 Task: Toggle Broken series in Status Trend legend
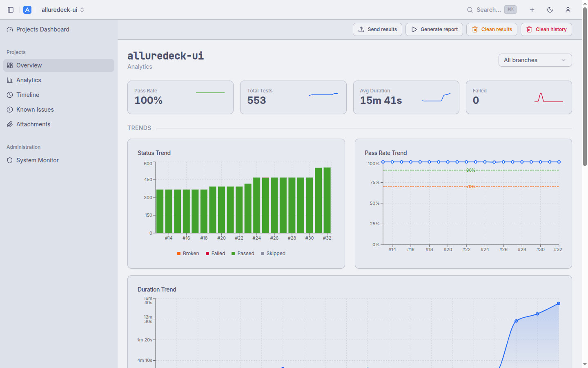[188, 254]
